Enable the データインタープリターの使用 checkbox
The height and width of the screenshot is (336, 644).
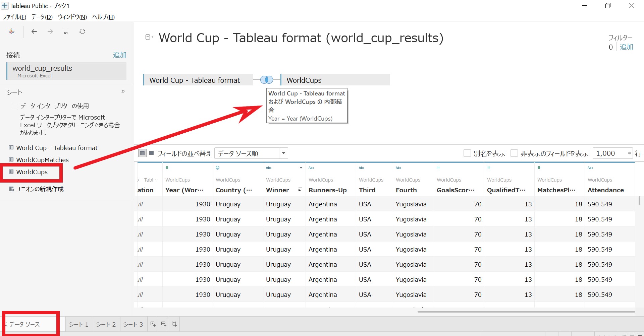coord(14,106)
